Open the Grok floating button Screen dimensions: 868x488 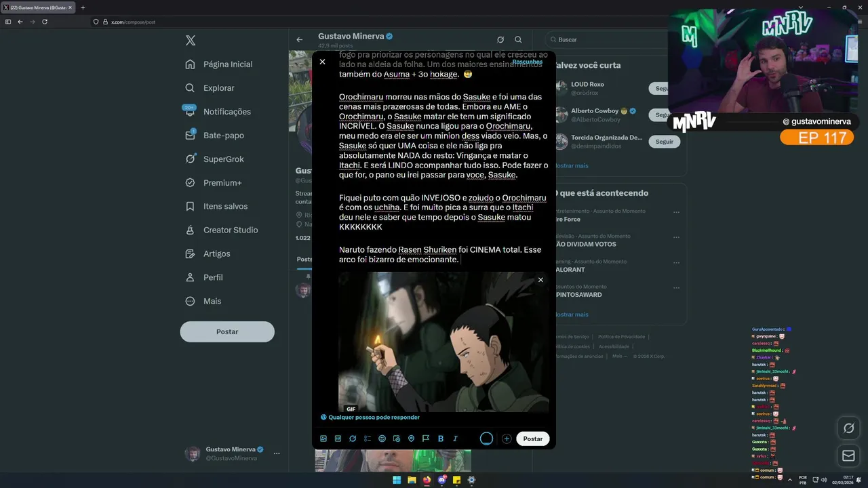pyautogui.click(x=848, y=428)
